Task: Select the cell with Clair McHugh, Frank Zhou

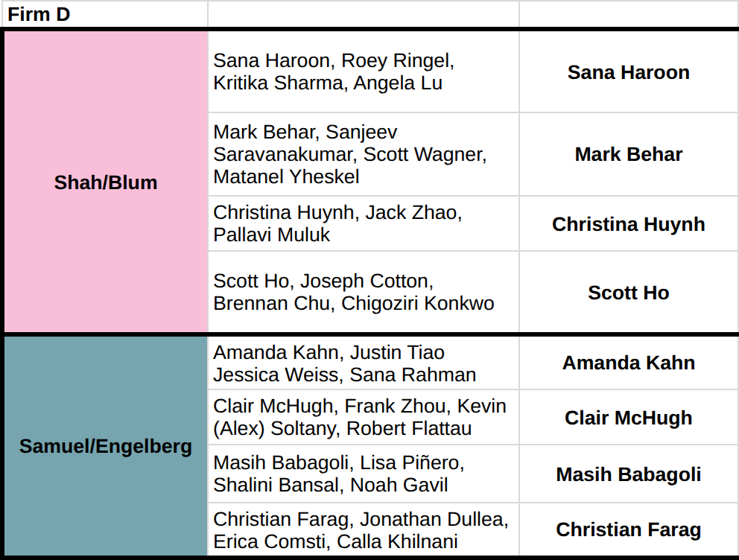Action: 364,417
